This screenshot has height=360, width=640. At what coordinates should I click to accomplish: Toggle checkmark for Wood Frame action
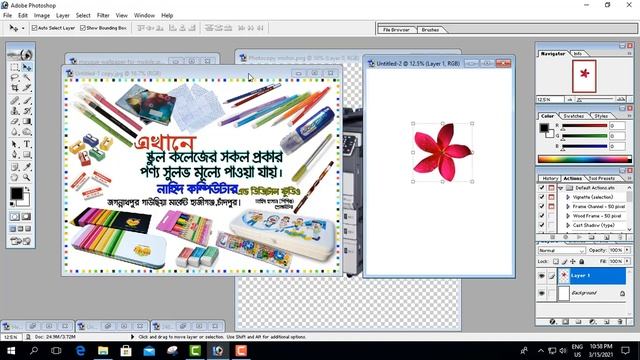[x=542, y=216]
